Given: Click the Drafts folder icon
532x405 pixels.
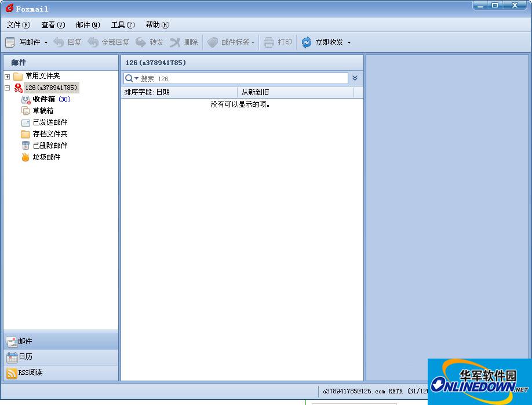Looking at the screenshot, I should point(25,111).
